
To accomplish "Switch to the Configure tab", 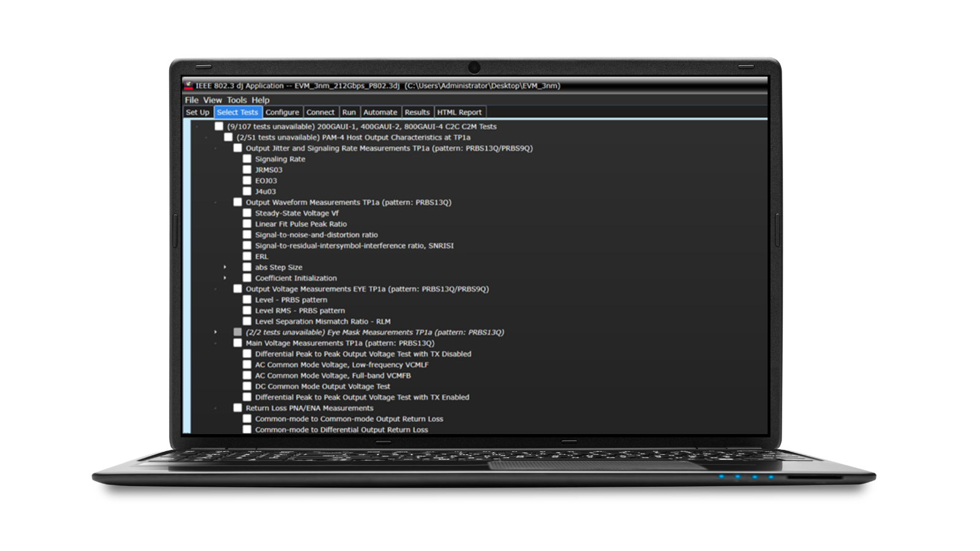I will 282,112.
